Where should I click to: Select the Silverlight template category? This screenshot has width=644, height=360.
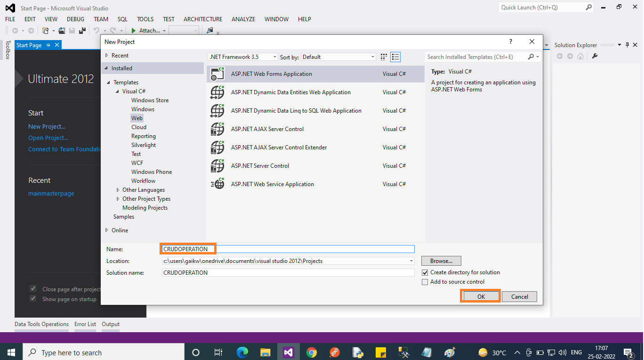tap(144, 145)
